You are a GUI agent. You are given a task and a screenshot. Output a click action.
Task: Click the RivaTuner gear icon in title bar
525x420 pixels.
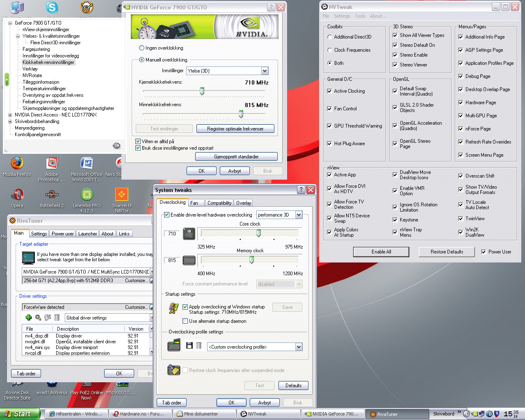(12, 221)
